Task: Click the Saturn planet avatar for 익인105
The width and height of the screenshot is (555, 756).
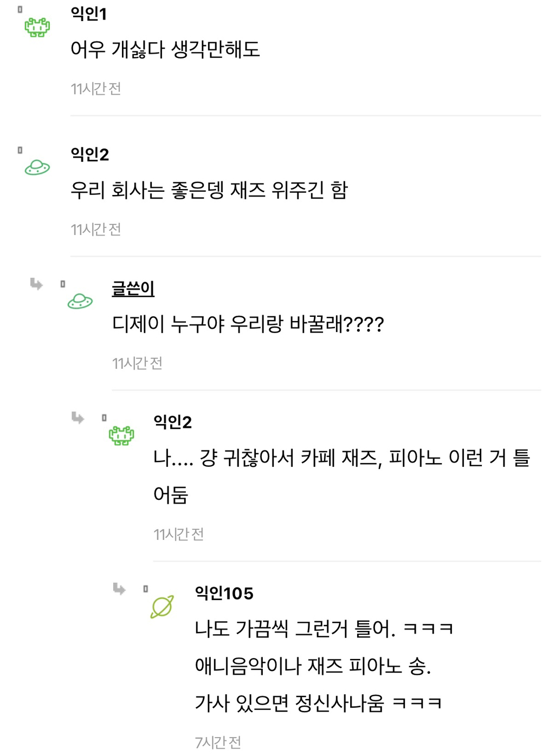Action: (x=161, y=607)
